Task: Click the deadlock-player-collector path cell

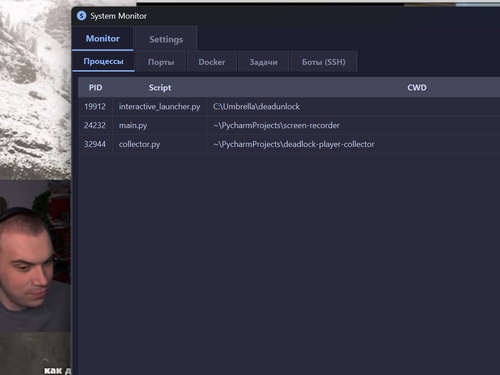Action: pos(353,144)
